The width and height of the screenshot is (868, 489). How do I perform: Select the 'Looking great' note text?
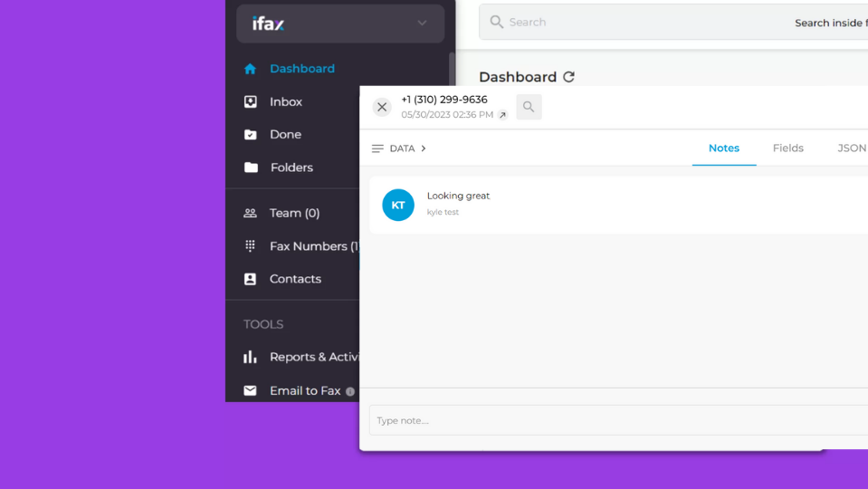tap(458, 196)
